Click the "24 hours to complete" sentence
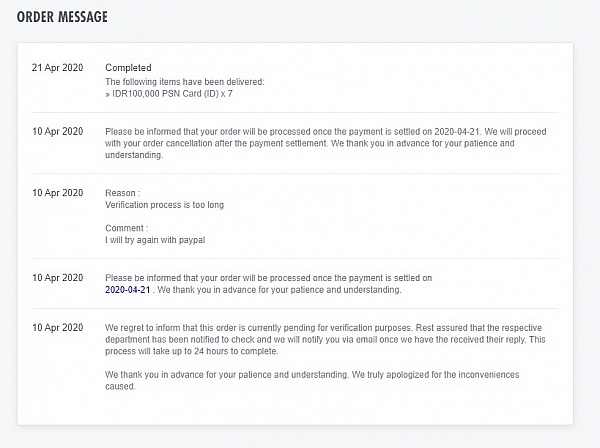 point(192,351)
